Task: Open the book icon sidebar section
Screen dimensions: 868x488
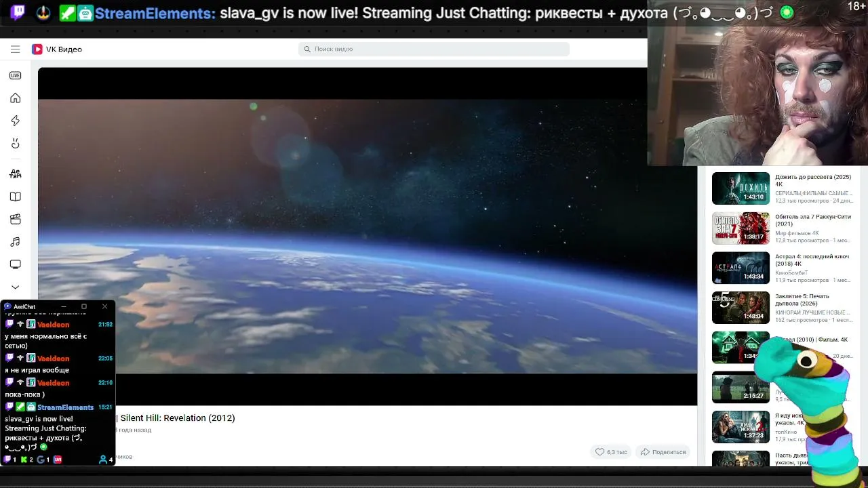Action: coord(15,197)
